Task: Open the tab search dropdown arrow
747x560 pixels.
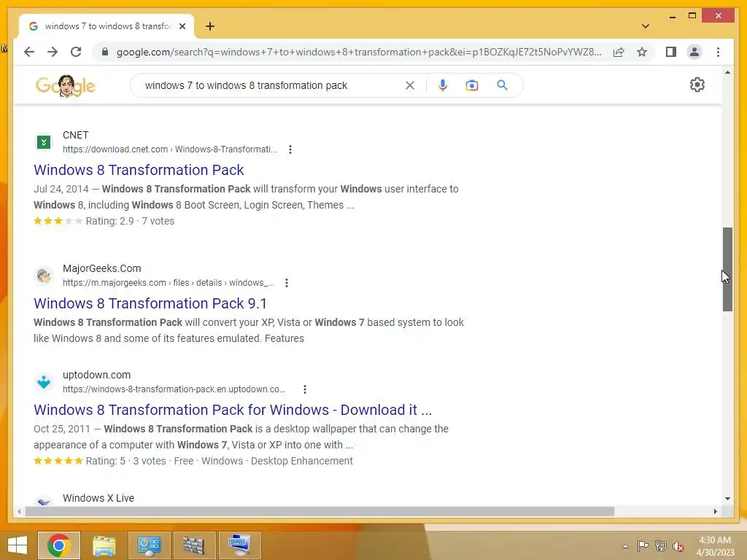Action: pyautogui.click(x=645, y=26)
